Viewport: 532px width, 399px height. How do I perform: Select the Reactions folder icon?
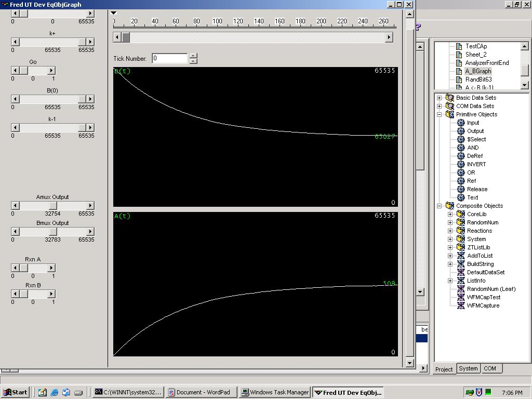[x=461, y=231]
